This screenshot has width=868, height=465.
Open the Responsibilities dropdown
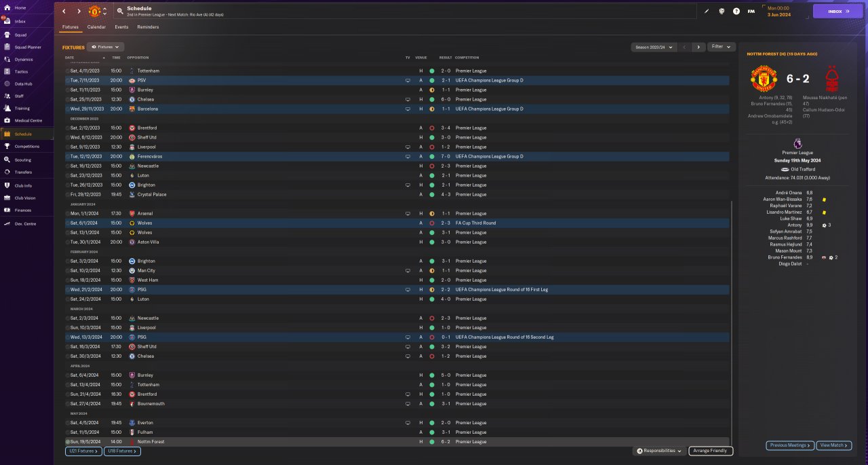coord(660,451)
